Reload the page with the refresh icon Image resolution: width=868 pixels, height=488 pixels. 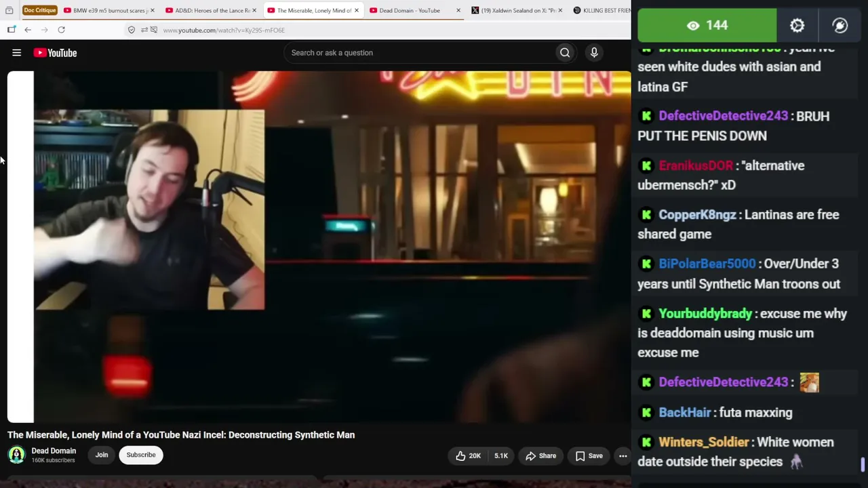pos(61,30)
